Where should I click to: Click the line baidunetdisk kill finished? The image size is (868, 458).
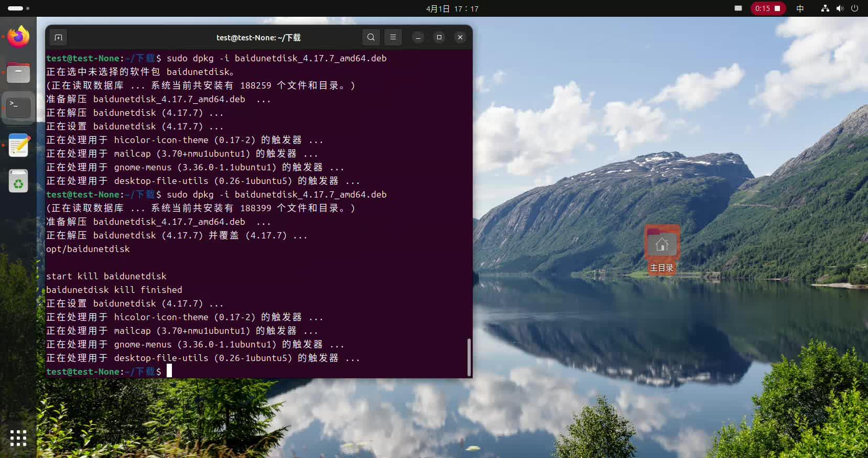[114, 290]
